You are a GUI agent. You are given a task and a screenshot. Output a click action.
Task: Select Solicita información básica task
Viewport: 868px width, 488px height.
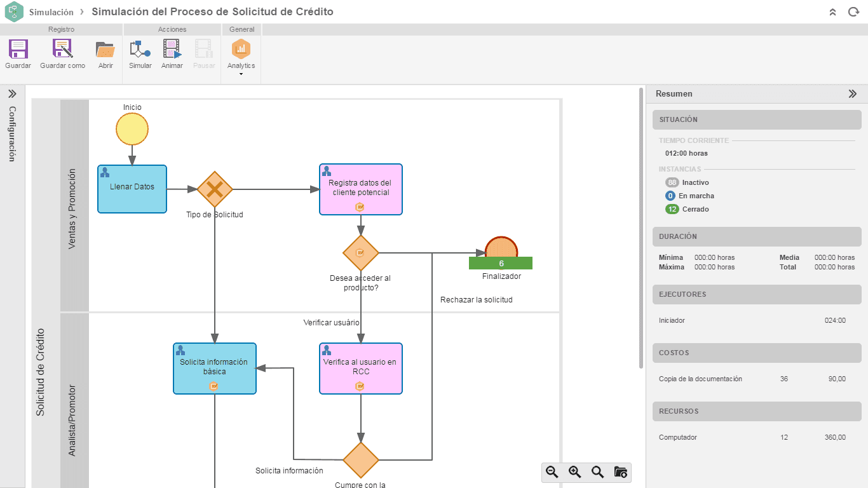click(215, 369)
